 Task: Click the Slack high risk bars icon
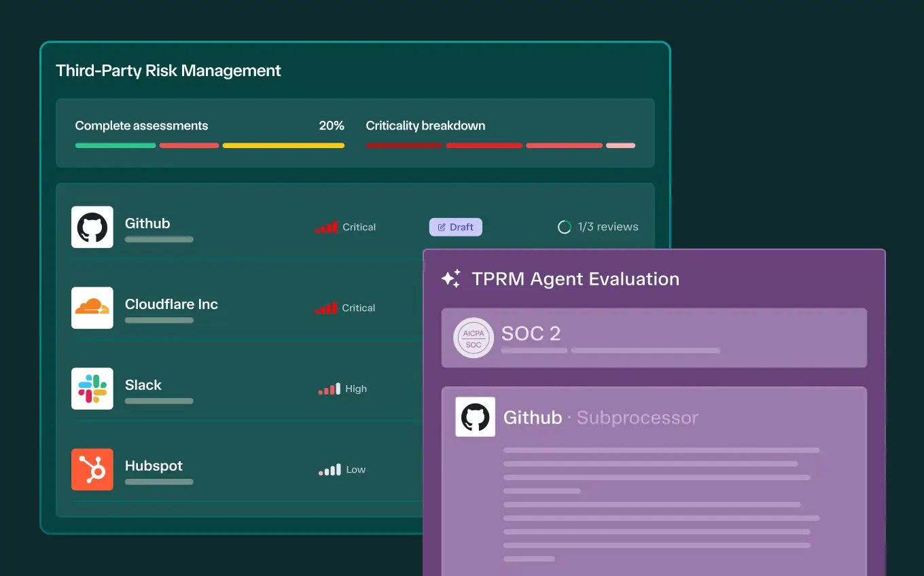click(x=330, y=389)
